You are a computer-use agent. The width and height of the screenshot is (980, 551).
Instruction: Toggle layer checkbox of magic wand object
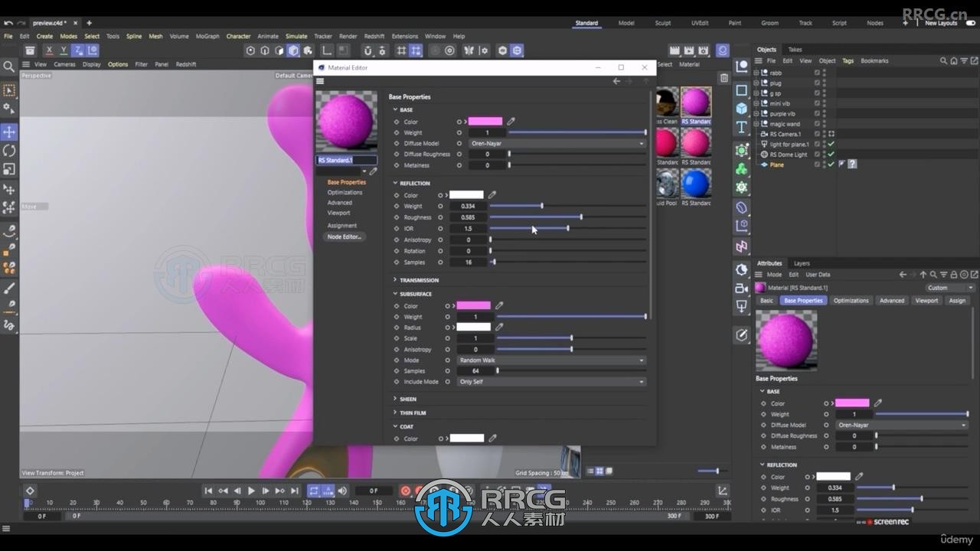pyautogui.click(x=818, y=124)
